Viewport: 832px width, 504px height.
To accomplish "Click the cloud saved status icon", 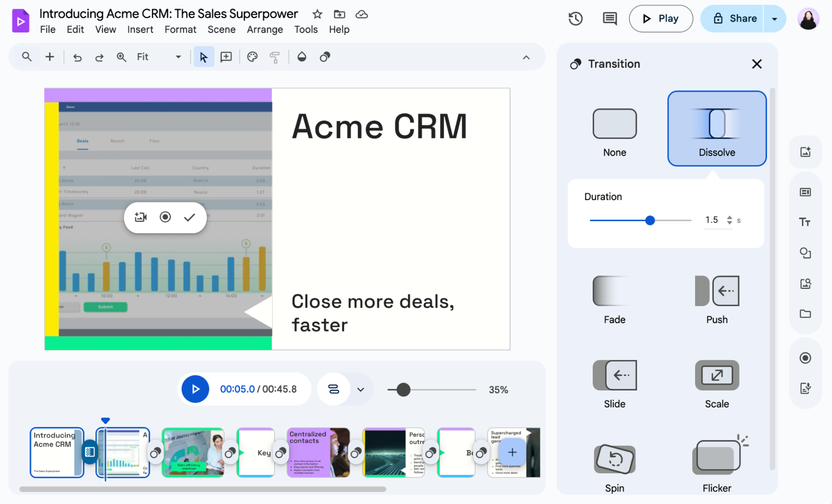I will (361, 14).
